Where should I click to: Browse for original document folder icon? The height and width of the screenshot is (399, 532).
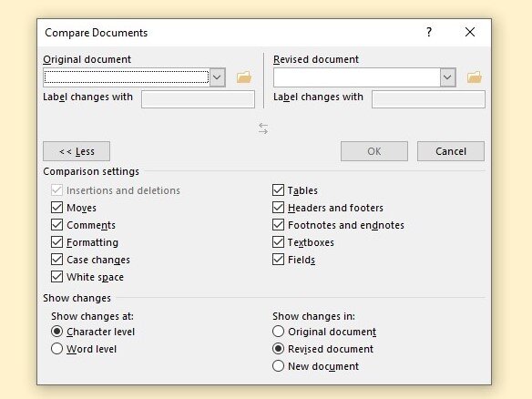244,77
